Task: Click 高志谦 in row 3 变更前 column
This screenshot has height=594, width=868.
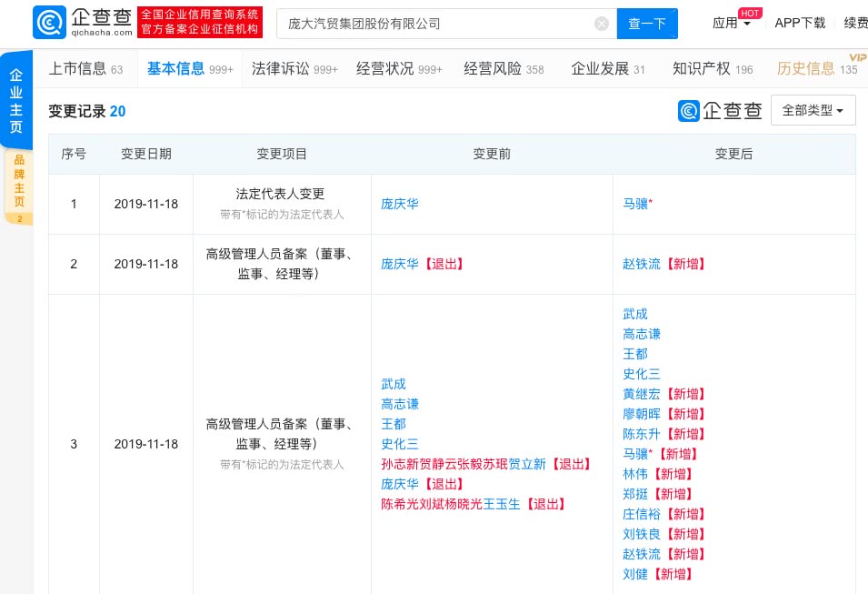Action: (400, 404)
